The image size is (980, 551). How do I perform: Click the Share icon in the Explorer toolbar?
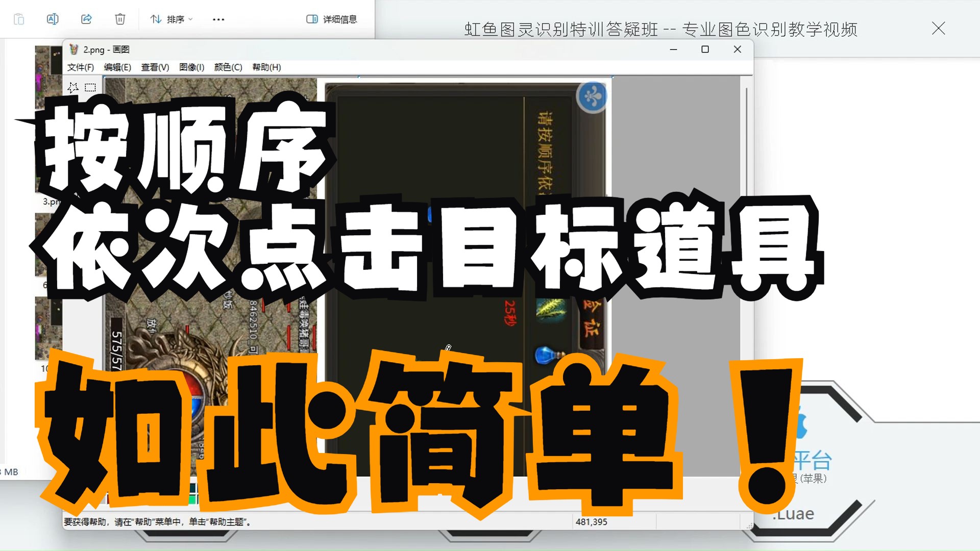pos(86,19)
